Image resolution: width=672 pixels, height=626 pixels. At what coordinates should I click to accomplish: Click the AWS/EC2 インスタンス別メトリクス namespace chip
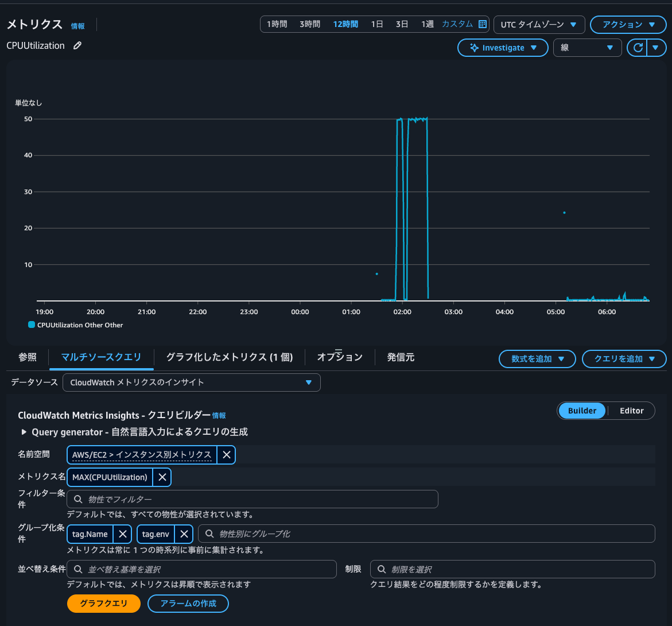[x=142, y=455]
